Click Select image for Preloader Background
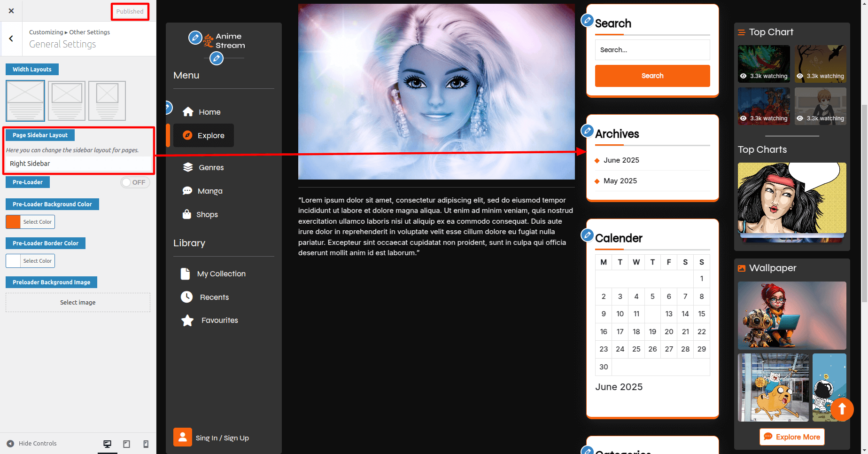The image size is (868, 454). coord(78,303)
